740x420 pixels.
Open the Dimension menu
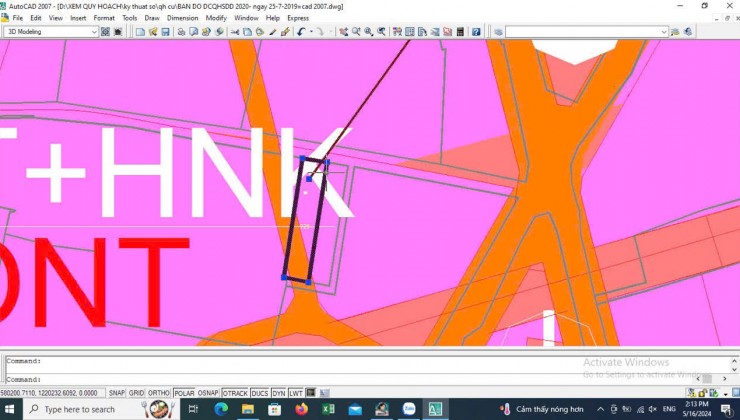click(x=182, y=18)
